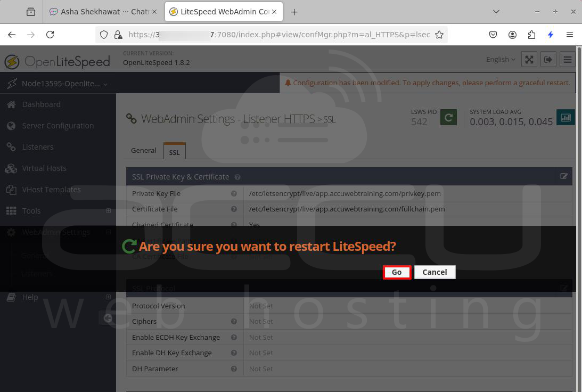This screenshot has height=392, width=582.
Task: Open the Firefox account icon
Action: (512, 35)
